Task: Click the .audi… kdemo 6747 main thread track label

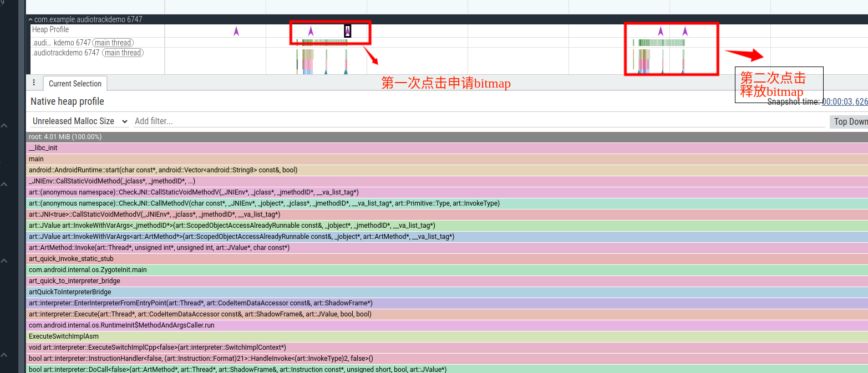Action: (x=83, y=43)
